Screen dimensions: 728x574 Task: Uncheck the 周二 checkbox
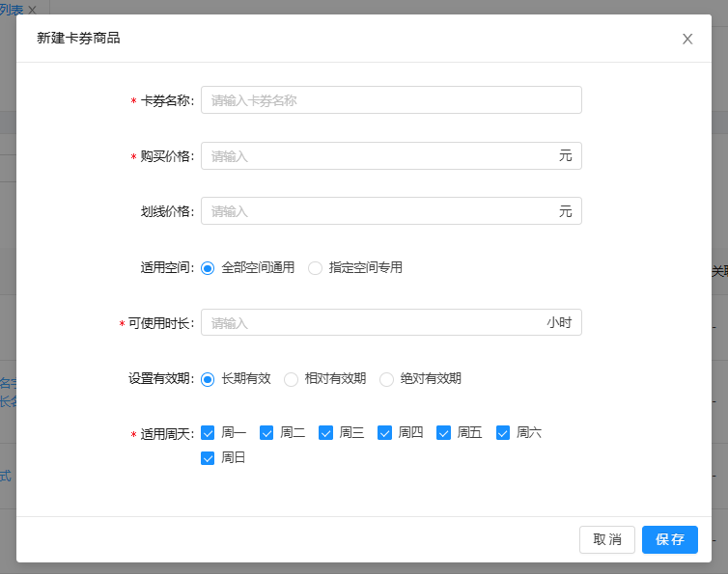click(266, 433)
